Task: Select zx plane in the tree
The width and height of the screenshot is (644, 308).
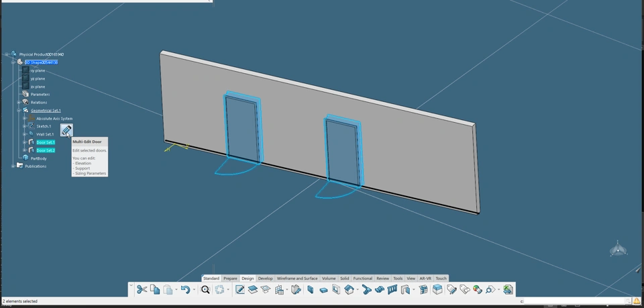Action: click(38, 87)
